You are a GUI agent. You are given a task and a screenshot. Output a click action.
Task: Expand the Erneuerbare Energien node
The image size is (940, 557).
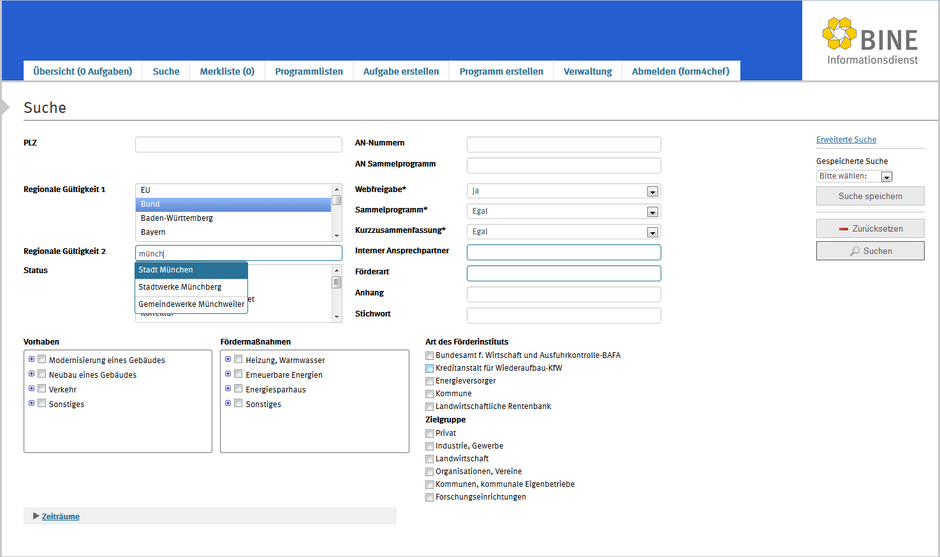coord(228,374)
